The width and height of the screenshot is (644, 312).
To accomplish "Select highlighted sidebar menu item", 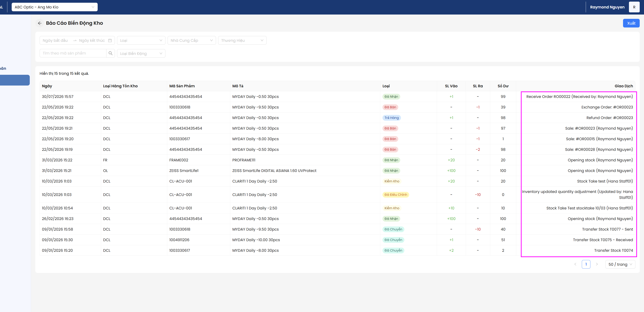I will [x=15, y=80].
